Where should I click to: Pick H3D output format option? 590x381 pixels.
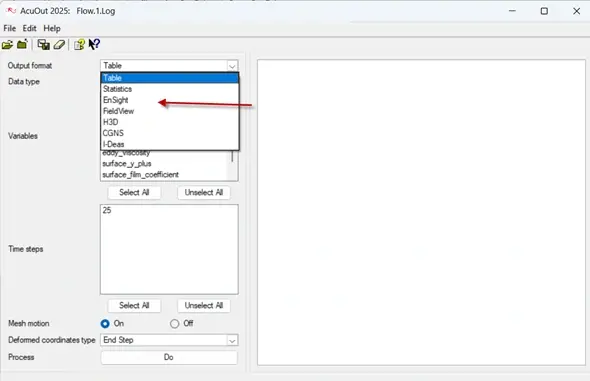(170, 122)
